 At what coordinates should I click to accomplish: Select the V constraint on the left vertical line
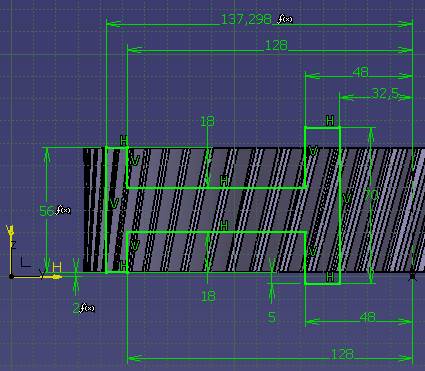tap(114, 203)
